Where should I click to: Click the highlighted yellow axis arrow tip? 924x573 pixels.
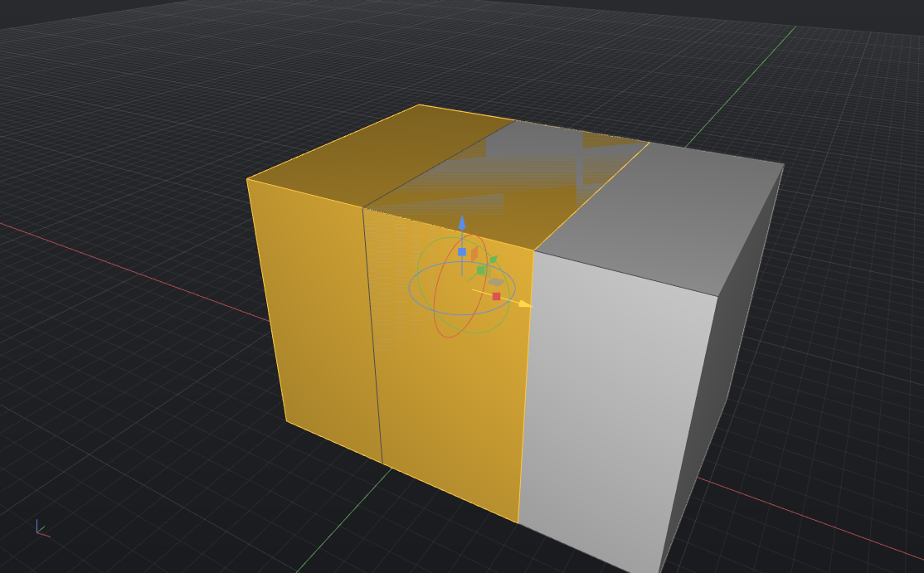524,303
